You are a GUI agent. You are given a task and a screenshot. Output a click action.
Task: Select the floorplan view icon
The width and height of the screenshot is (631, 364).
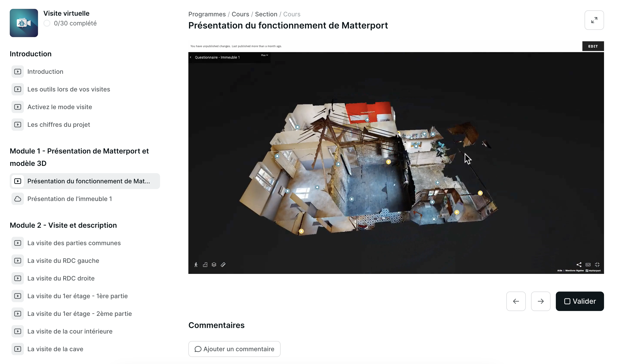click(x=205, y=265)
